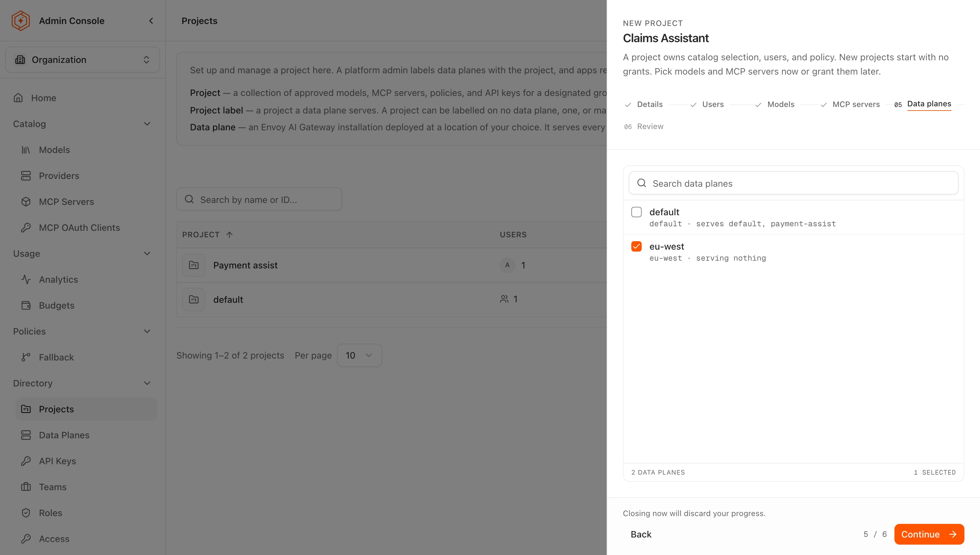Go to the MCP servers wizard step
980x555 pixels.
coord(850,104)
